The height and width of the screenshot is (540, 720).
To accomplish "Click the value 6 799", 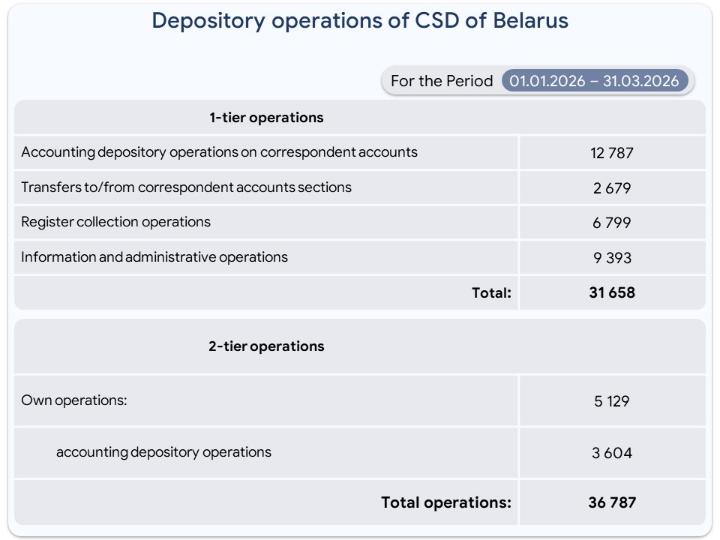I will (x=612, y=223).
